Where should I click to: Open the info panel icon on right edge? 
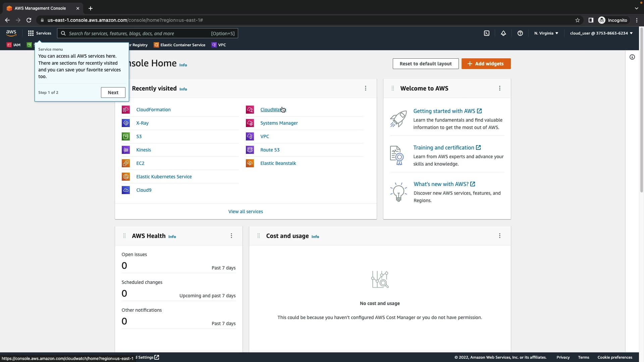pos(632,57)
